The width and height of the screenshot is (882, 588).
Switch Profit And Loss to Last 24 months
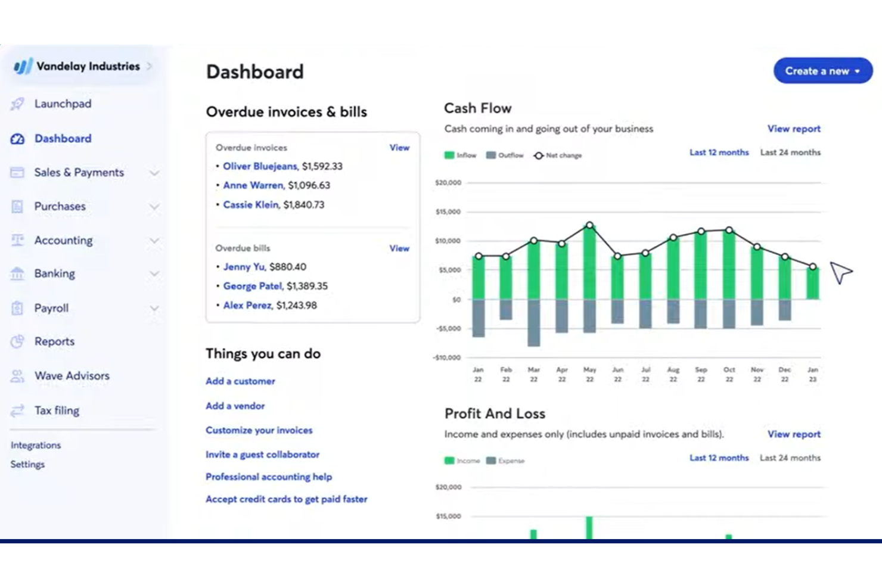790,458
